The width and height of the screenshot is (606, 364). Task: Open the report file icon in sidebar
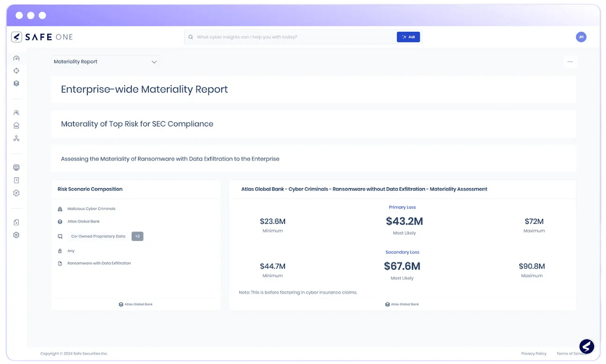point(16,222)
